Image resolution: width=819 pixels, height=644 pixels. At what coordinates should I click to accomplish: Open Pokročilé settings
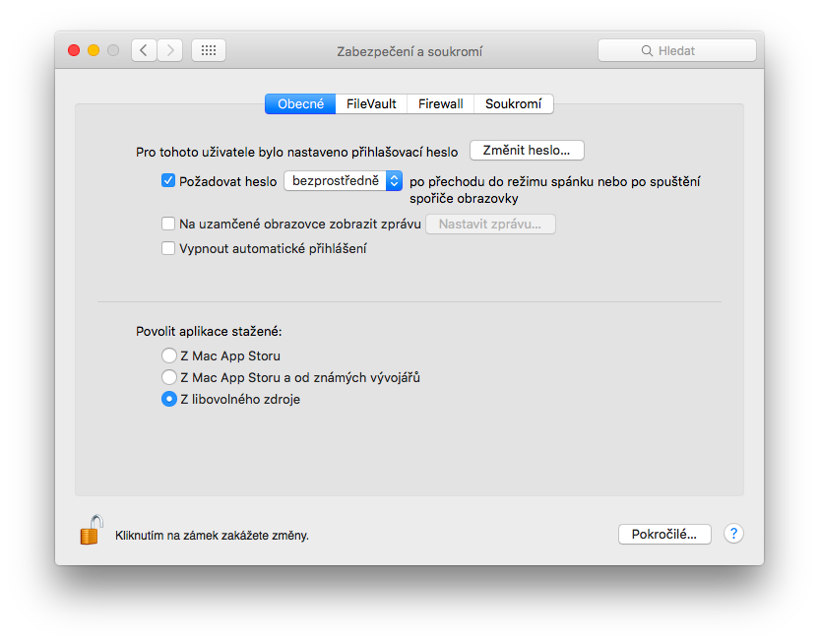[664, 534]
